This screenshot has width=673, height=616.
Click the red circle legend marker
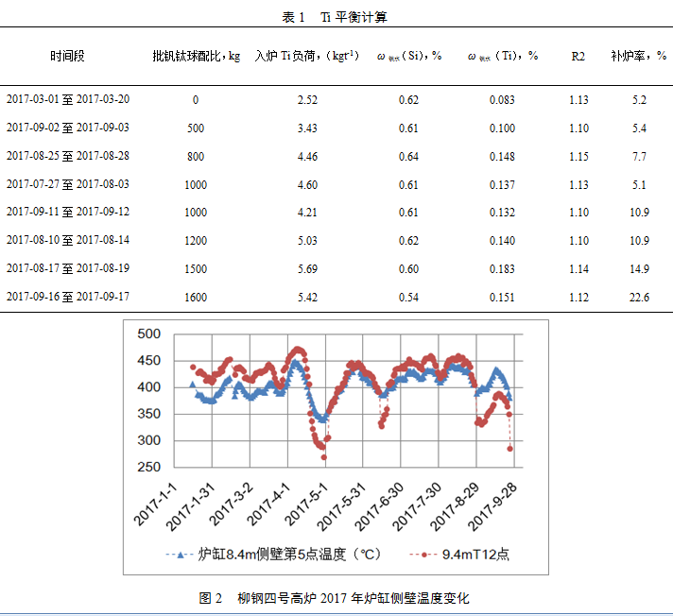426,555
